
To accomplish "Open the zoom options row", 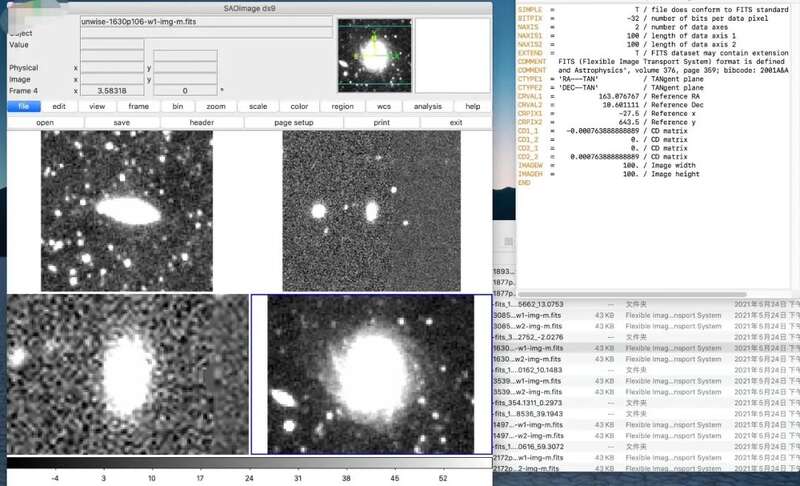I will (x=215, y=106).
